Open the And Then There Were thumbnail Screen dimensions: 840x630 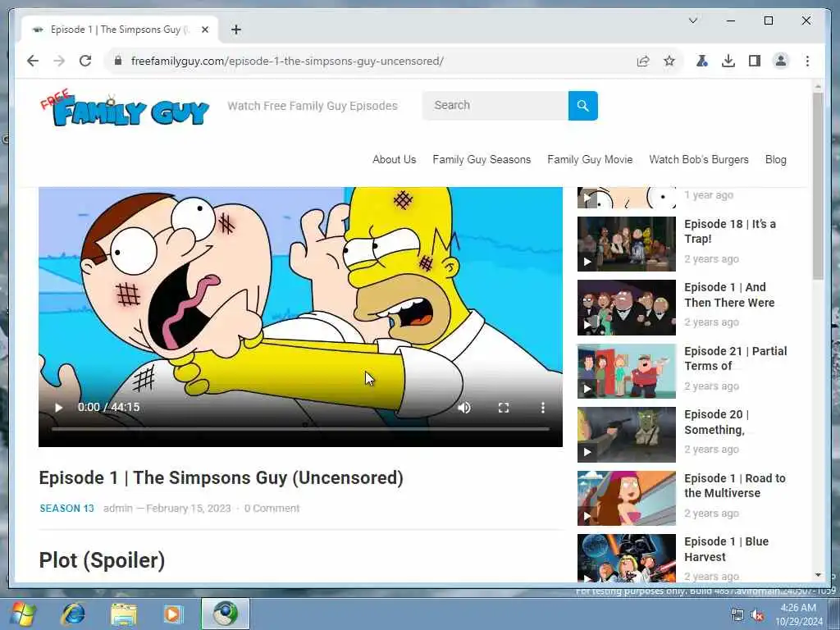pyautogui.click(x=626, y=308)
